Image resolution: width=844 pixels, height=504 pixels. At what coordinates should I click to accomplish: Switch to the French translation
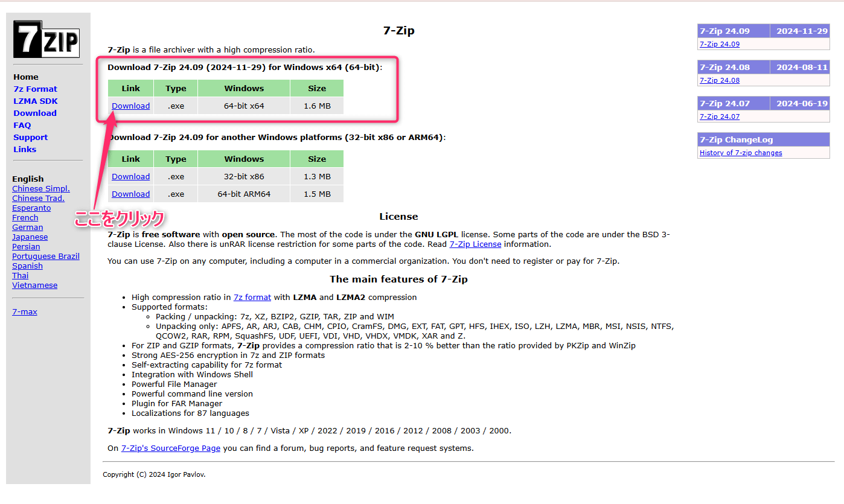coord(25,217)
